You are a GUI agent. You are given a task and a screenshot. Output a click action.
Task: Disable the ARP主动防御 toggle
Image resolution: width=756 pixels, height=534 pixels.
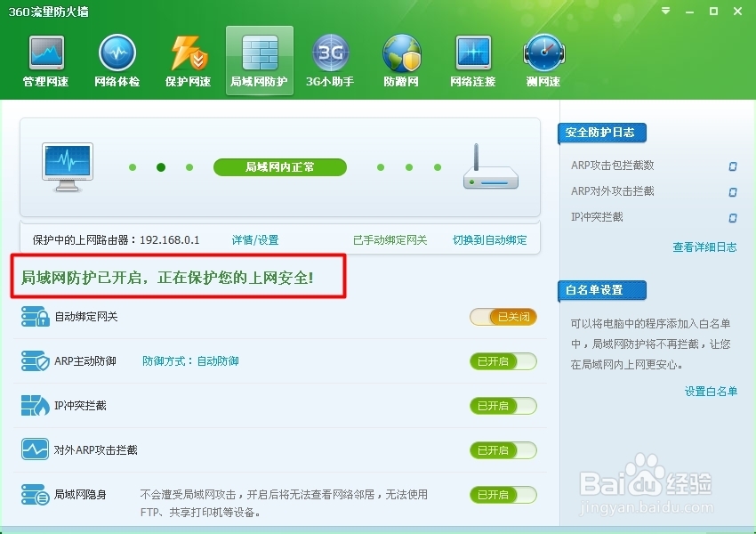pos(503,361)
